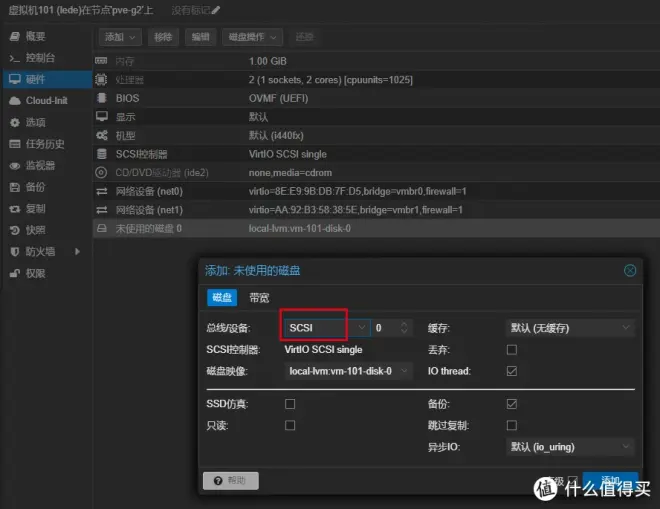Screen dimensions: 660x509
Task: Click the gears icon in 机型 row
Action: point(101,135)
